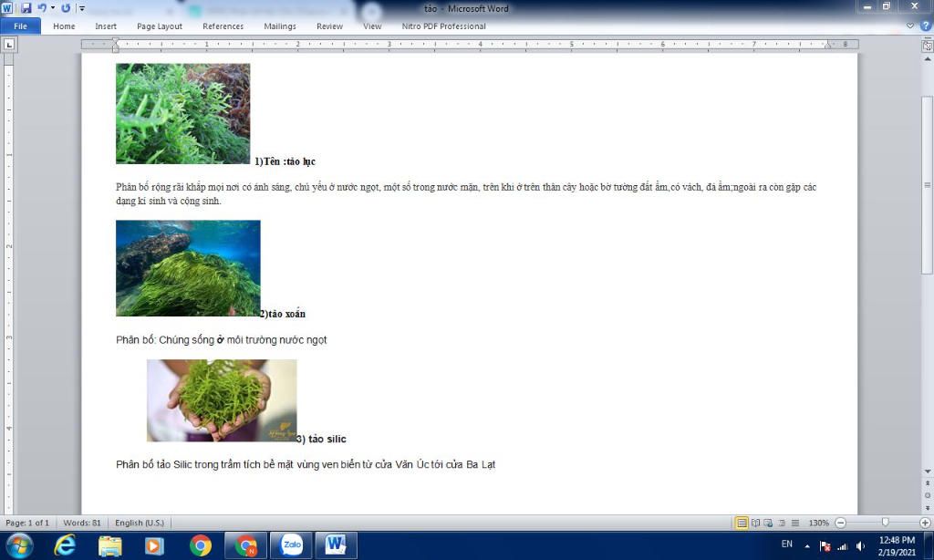Click the scroll up arrow of vertical scrollbar
Image resolution: width=934 pixels, height=560 pixels.
[927, 59]
